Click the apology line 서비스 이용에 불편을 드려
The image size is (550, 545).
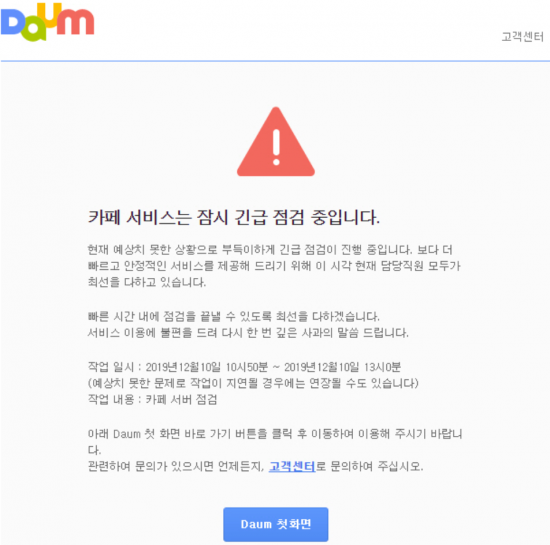point(248,332)
